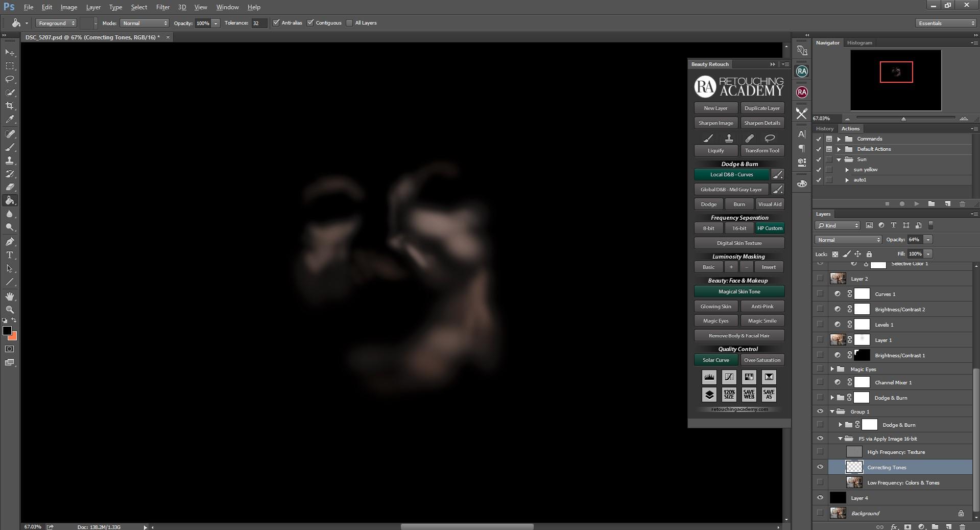Enable the All Layers checkbox
Screen dimensions: 980x530
coord(349,23)
